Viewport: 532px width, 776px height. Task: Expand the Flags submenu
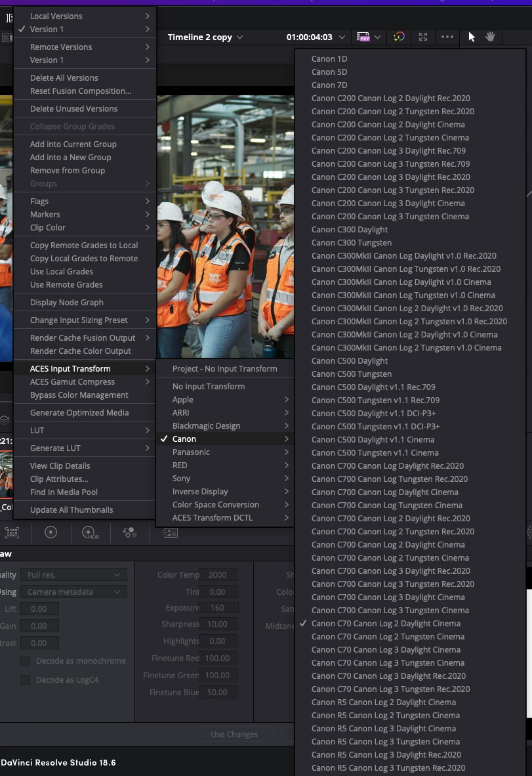pos(85,202)
